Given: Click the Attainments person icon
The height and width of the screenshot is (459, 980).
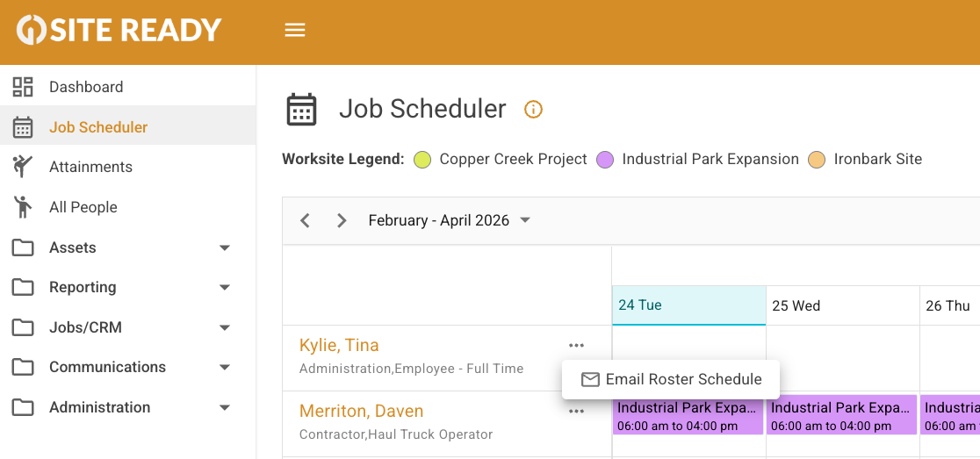Looking at the screenshot, I should click(23, 167).
